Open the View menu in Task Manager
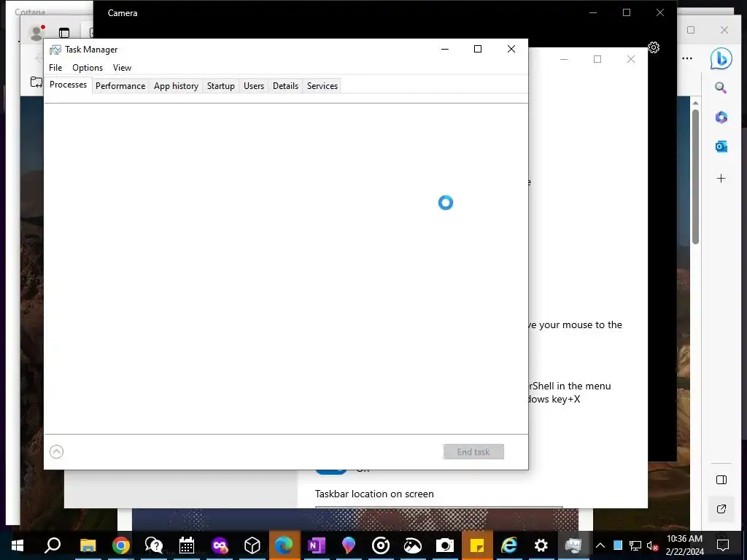This screenshot has height=560, width=747. pyautogui.click(x=122, y=68)
